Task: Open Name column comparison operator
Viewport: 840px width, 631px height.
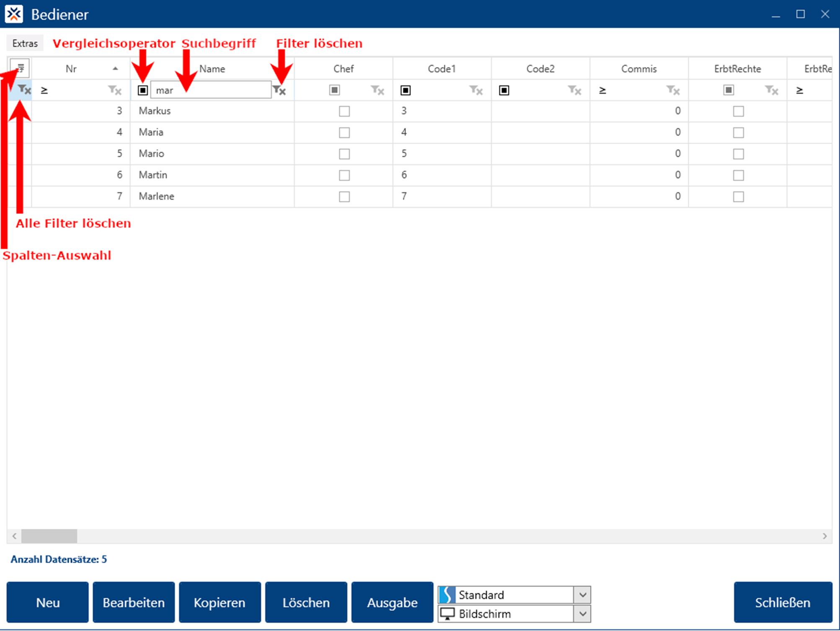Action: coord(143,90)
